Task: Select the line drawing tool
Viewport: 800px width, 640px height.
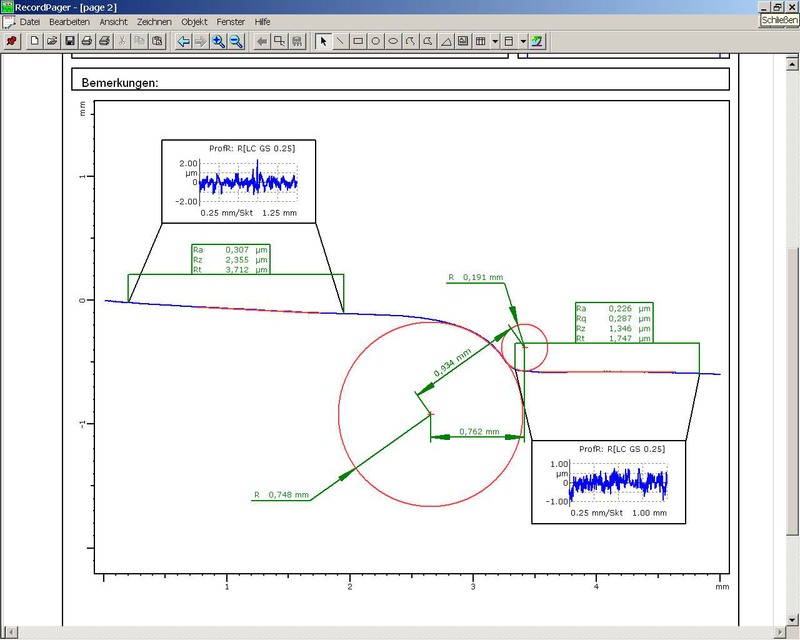Action: [340, 41]
